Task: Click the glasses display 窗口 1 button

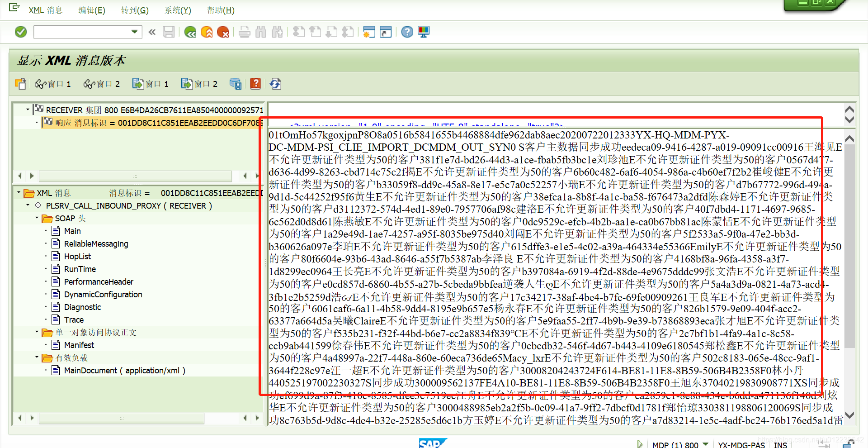Action: (53, 84)
